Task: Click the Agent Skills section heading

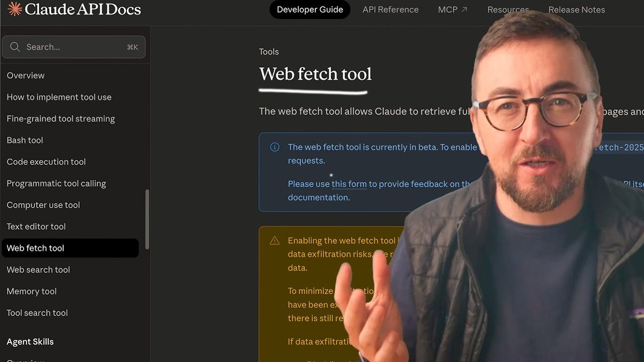Action: coord(30,342)
